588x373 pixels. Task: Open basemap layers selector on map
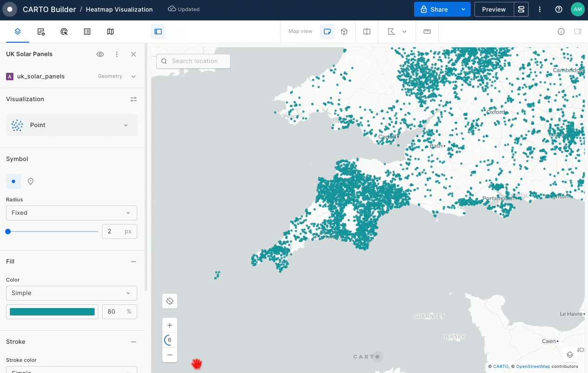(570, 355)
